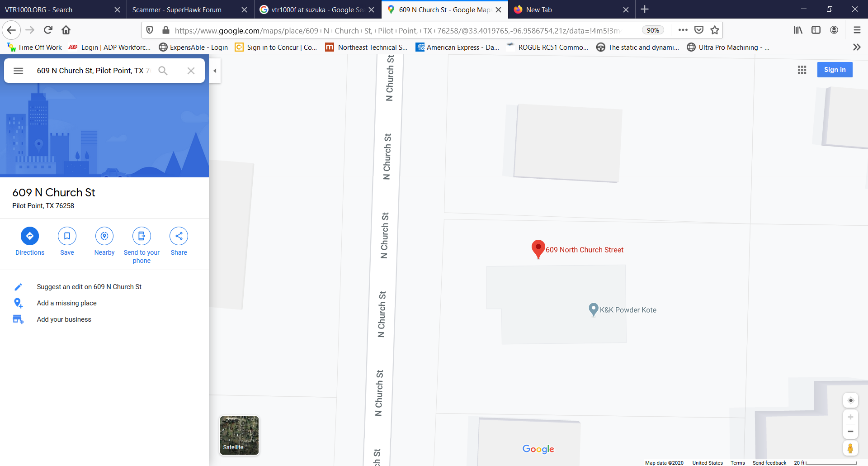Image resolution: width=868 pixels, height=466 pixels.
Task: Collapse the side panel arrow
Action: point(215,71)
